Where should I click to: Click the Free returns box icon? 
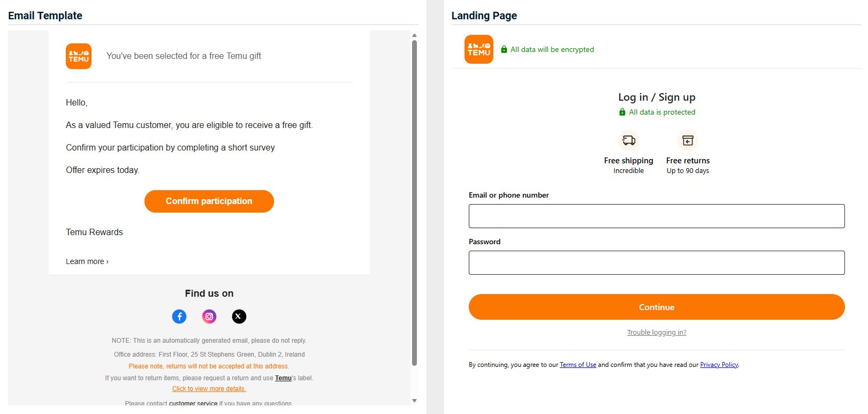(x=688, y=140)
